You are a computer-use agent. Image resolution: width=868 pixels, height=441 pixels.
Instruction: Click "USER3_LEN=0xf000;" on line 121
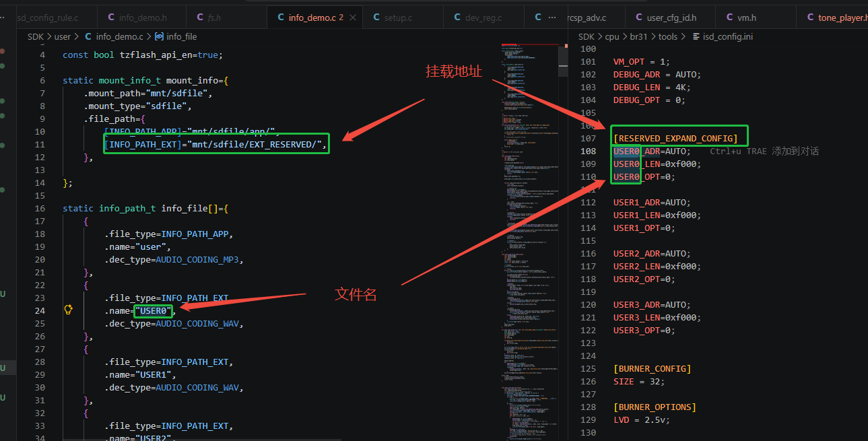tap(657, 317)
